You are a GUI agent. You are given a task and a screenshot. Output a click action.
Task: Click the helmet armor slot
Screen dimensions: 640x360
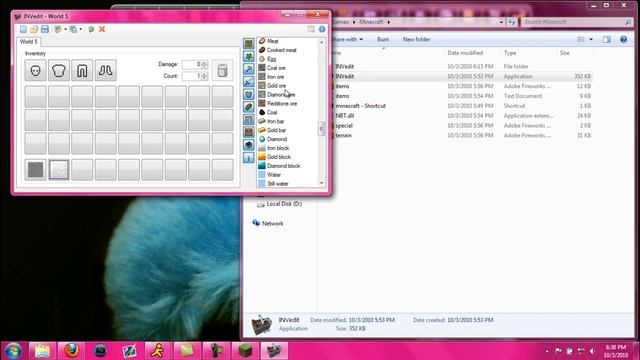point(36,70)
